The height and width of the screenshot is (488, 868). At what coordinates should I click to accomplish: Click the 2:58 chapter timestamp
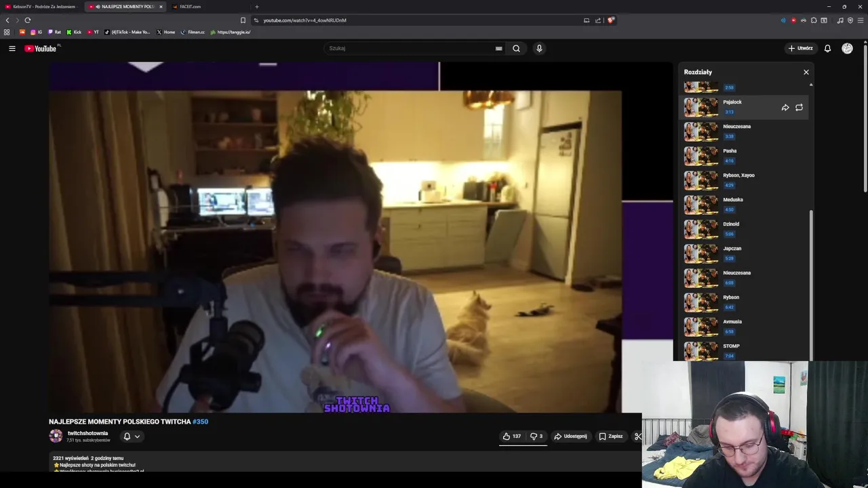tap(729, 87)
